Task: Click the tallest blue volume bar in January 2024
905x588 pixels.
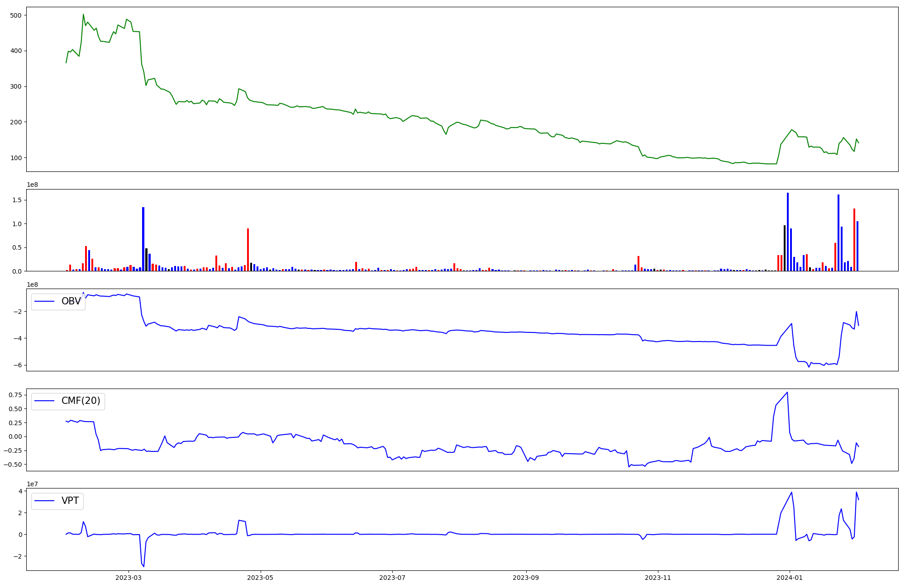Action: tap(787, 231)
